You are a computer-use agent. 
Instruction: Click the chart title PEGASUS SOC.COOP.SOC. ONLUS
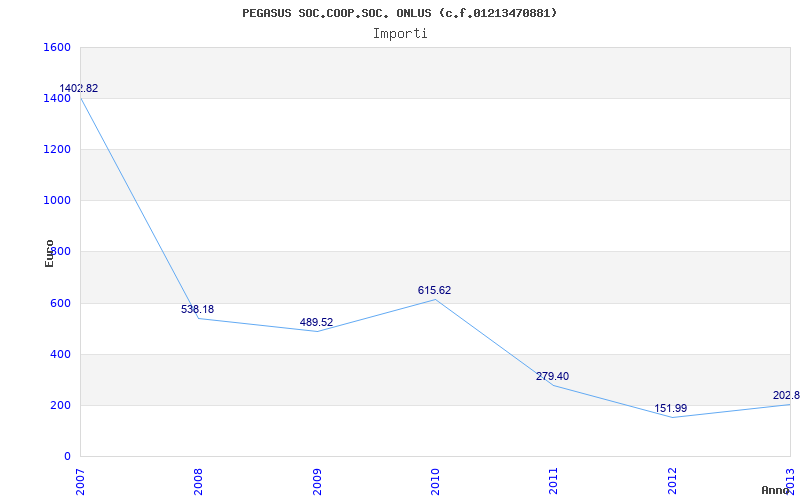[400, 13]
